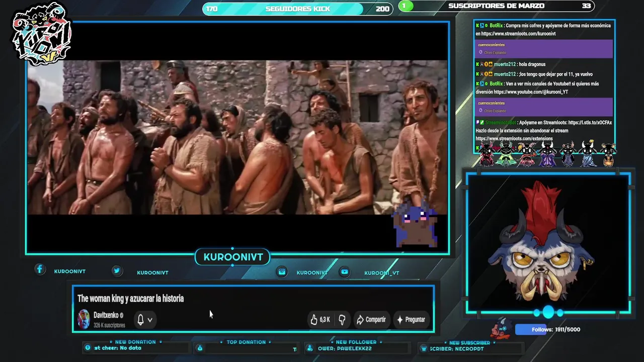Click the 170 count on Seguidores bar

[212, 9]
